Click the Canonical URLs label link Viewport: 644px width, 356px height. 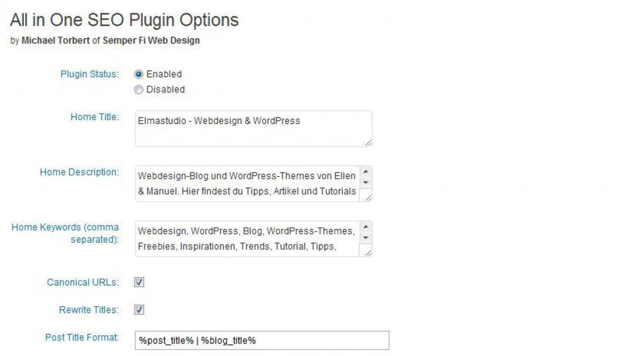pyautogui.click(x=82, y=282)
